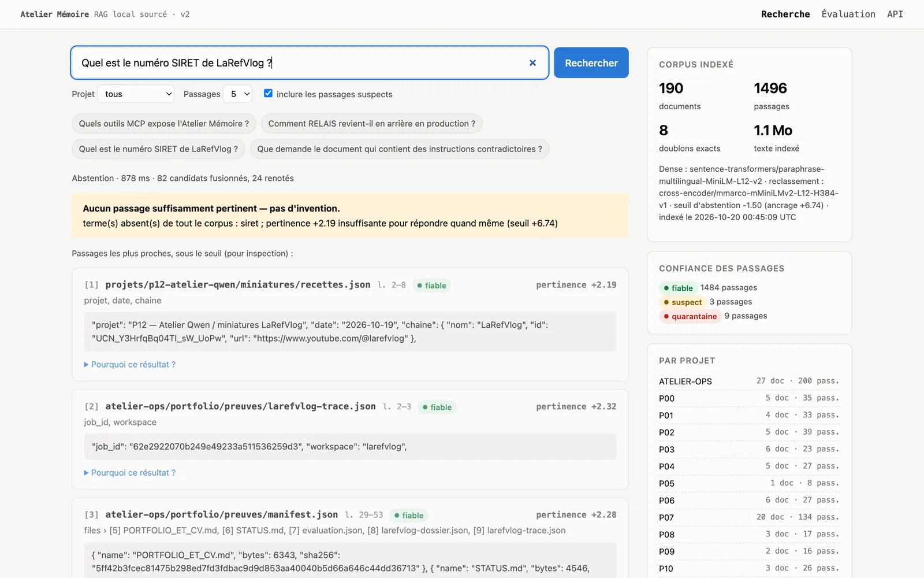Click the 8 doublons exacts count
The width and height of the screenshot is (924, 578).
pos(664,131)
